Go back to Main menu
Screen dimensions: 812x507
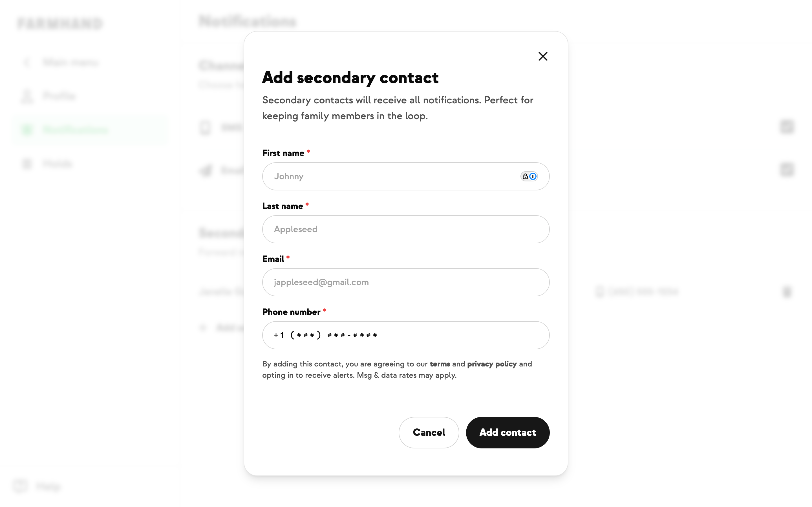pyautogui.click(x=70, y=62)
